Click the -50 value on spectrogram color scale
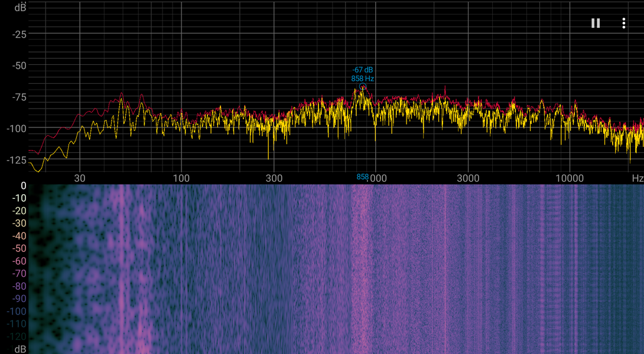The height and width of the screenshot is (354, 644). pos(19,248)
